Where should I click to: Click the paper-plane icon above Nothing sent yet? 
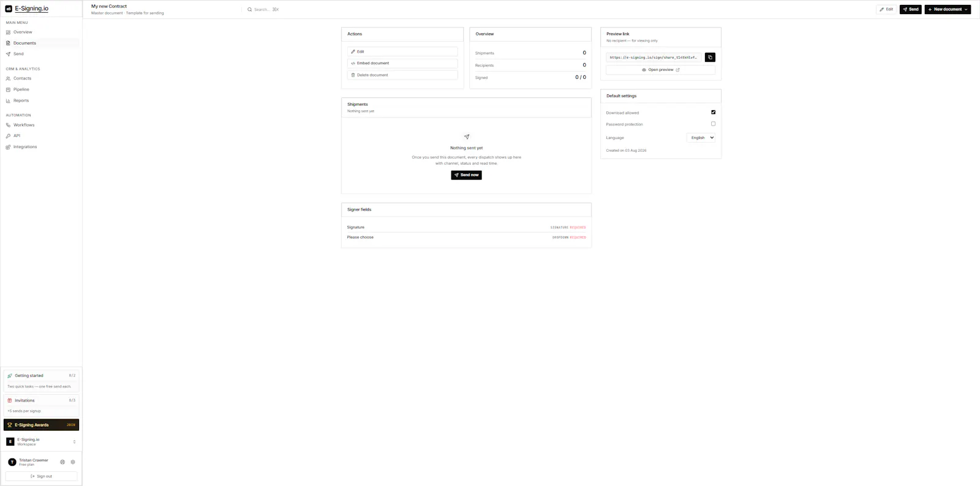coord(467,136)
